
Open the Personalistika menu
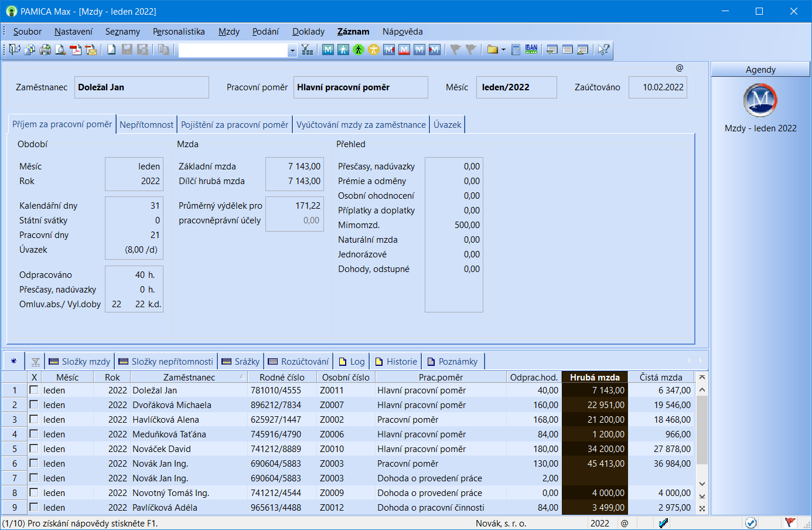[179, 32]
